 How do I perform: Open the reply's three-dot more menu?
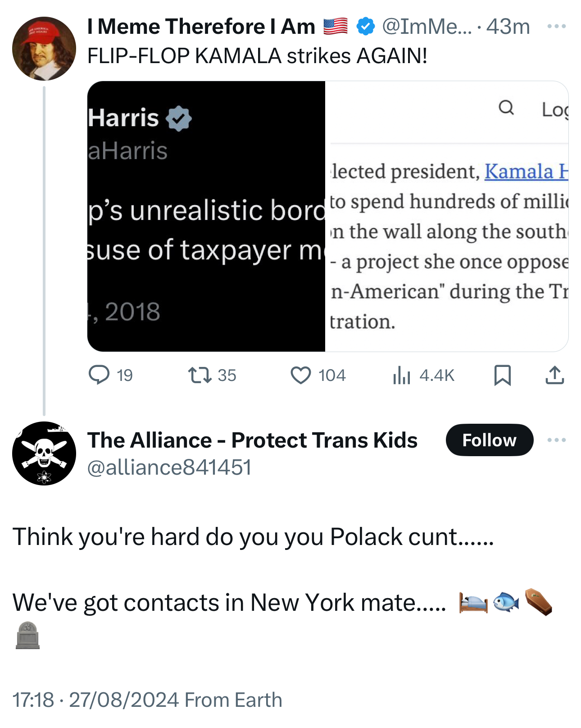coord(556,440)
